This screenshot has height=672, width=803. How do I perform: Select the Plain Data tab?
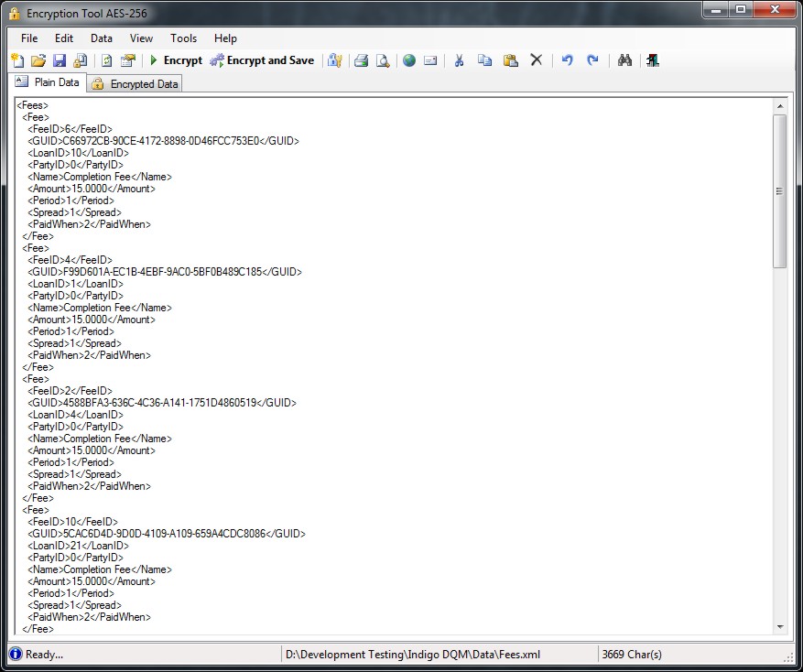click(x=48, y=82)
